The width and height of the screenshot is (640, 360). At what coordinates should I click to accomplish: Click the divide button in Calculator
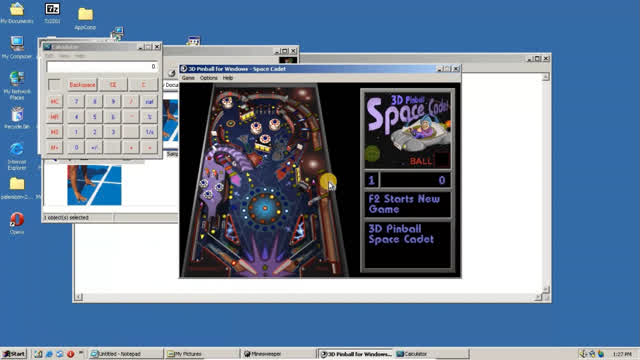pos(131,101)
